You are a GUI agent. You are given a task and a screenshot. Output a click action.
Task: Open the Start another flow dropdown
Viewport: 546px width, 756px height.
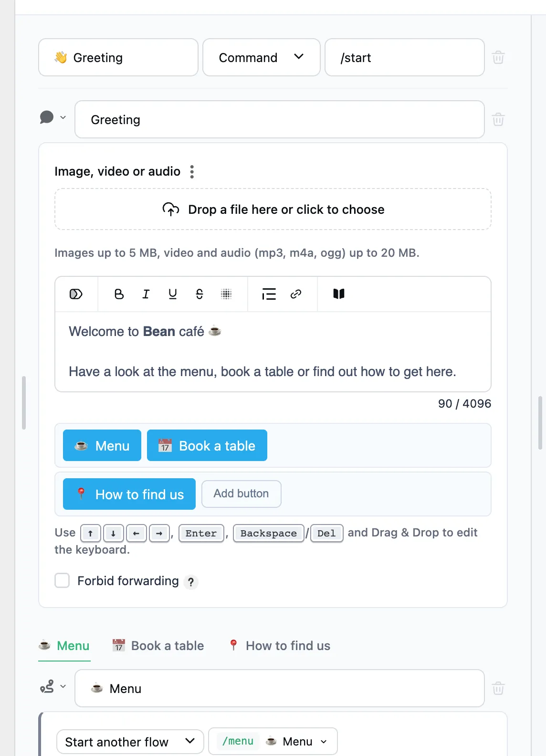tap(130, 741)
